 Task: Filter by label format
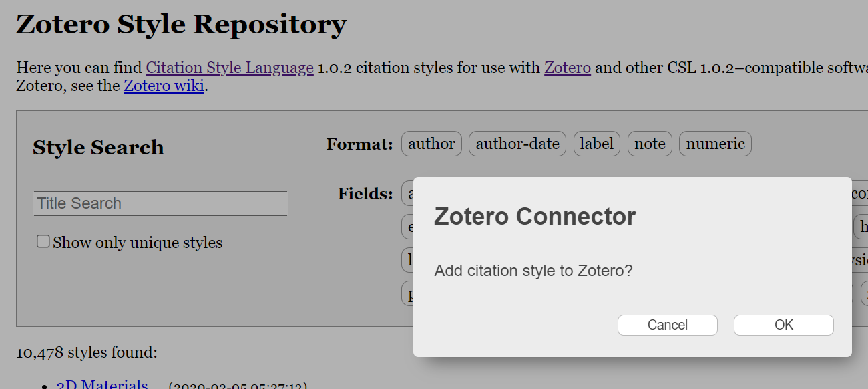(597, 144)
